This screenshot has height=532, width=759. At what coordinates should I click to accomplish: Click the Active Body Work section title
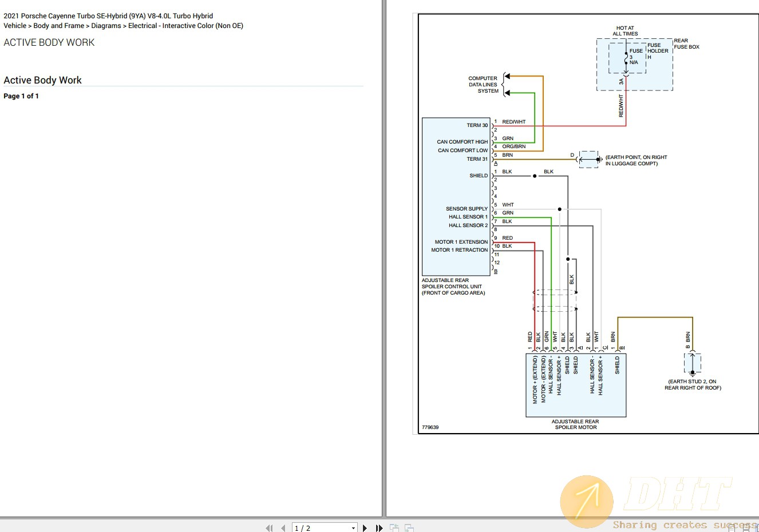point(43,80)
